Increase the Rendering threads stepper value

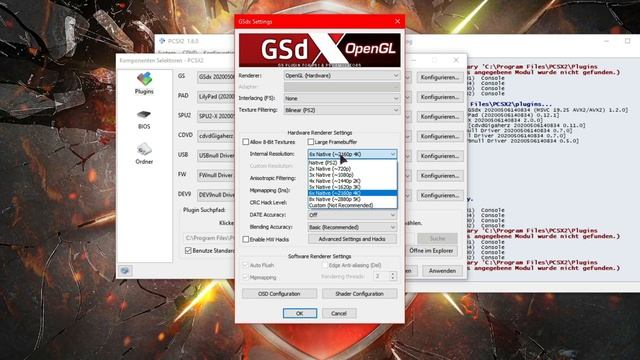[x=393, y=274]
